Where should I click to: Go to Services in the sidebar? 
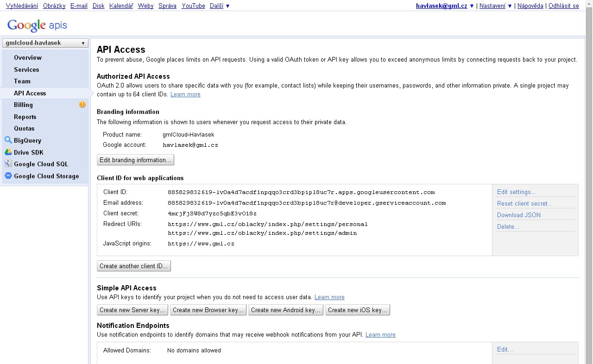click(x=26, y=69)
